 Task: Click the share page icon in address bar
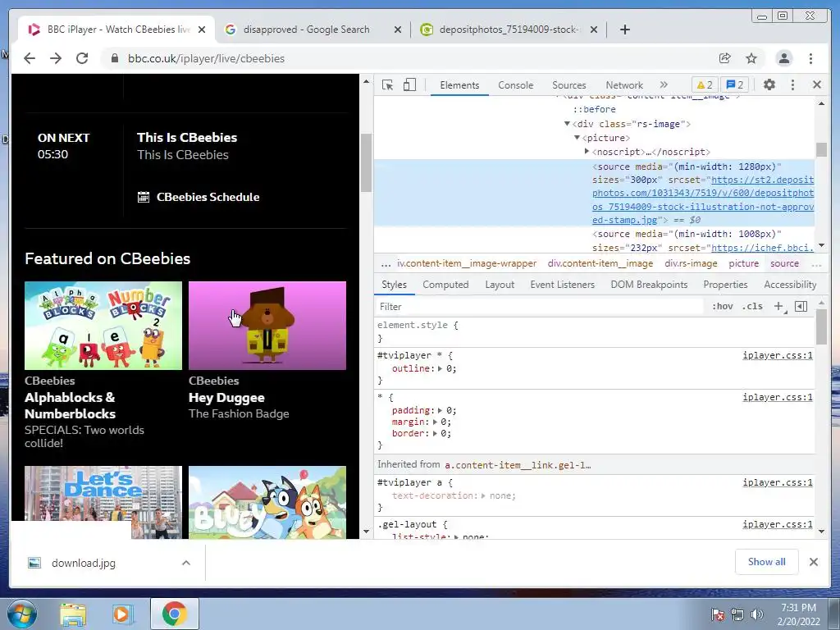click(x=725, y=58)
